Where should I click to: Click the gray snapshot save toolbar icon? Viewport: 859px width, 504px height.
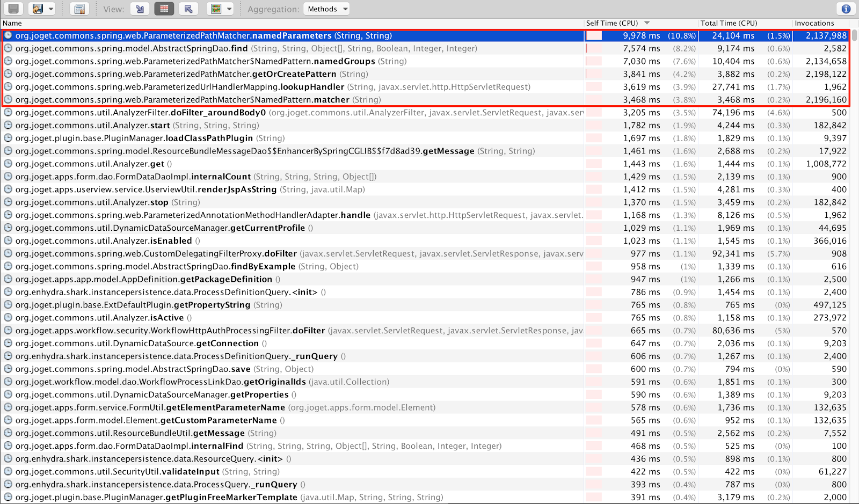[x=13, y=9]
